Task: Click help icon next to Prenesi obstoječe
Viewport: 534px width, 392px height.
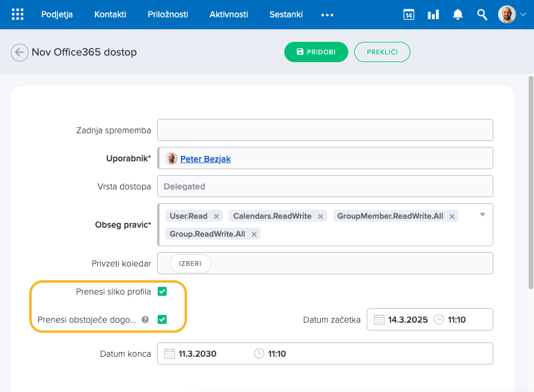Action: (145, 320)
